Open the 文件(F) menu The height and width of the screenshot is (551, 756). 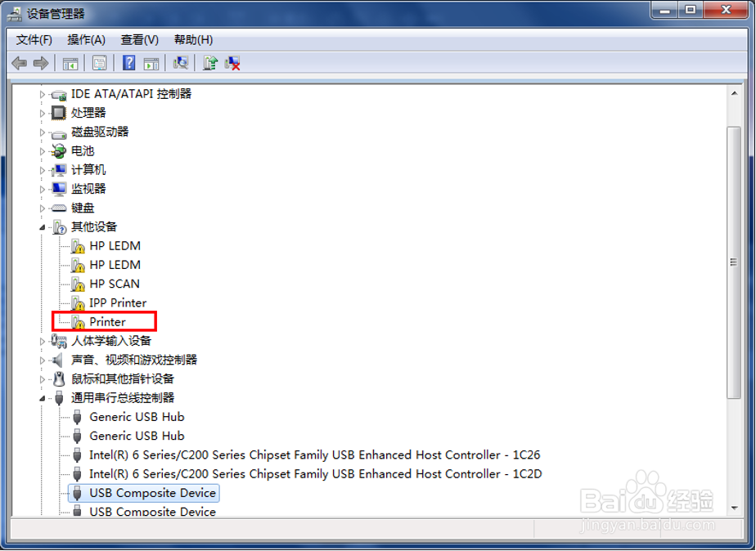(34, 39)
